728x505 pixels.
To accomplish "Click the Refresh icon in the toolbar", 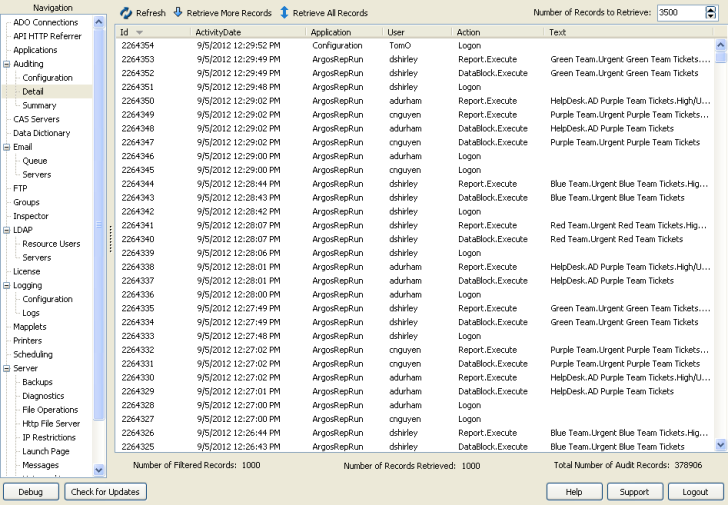I will point(126,13).
